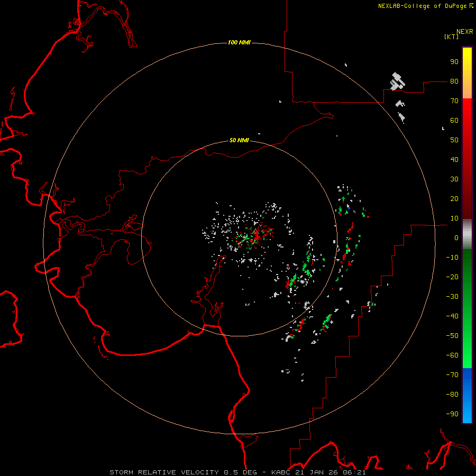Click the NEXLAB-College of DuPage watermark text
476x476 pixels.
(x=425, y=6)
